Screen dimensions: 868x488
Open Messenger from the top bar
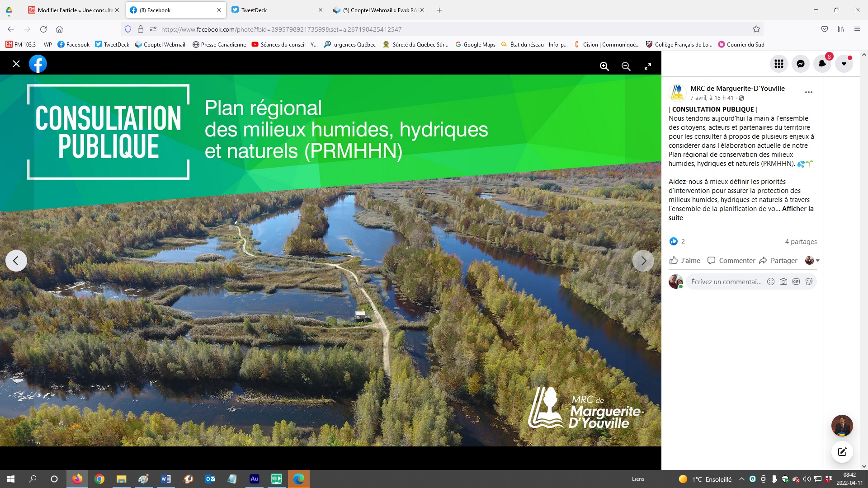coord(800,64)
